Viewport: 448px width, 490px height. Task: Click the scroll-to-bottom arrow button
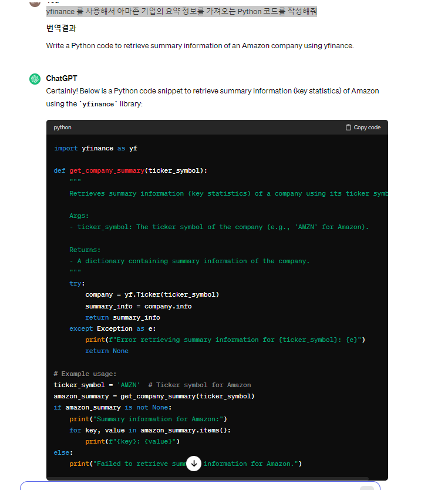[194, 463]
